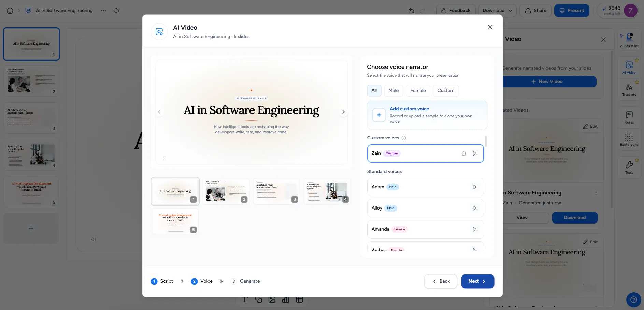The height and width of the screenshot is (310, 644).
Task: Share the presentation
Action: click(x=535, y=11)
